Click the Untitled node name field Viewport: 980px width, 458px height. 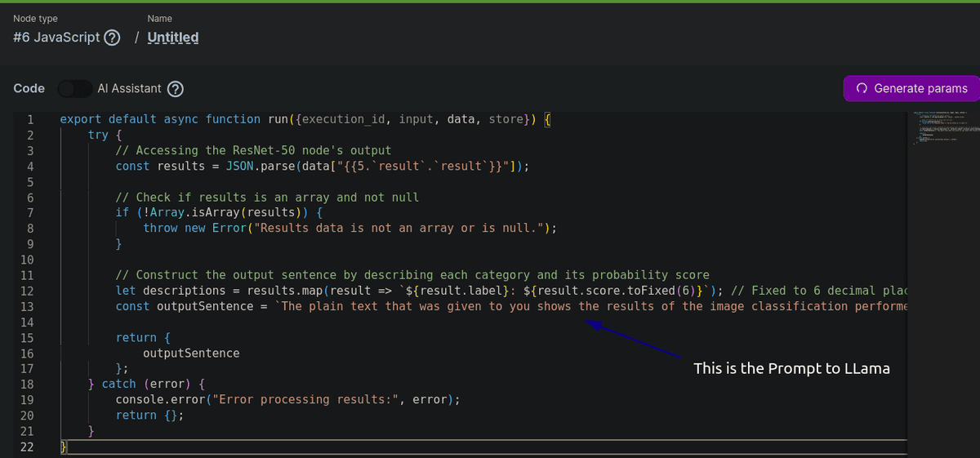(172, 38)
